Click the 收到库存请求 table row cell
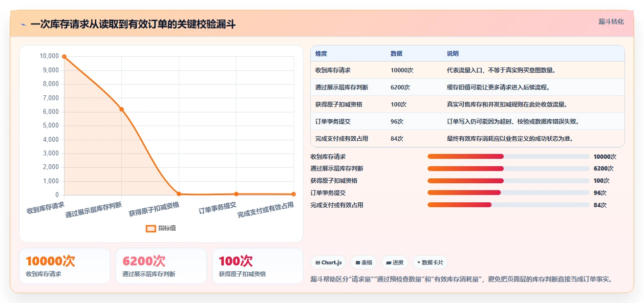 [333, 70]
